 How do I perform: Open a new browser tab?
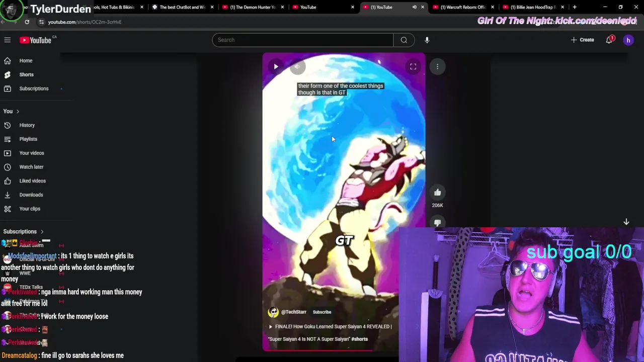(575, 7)
